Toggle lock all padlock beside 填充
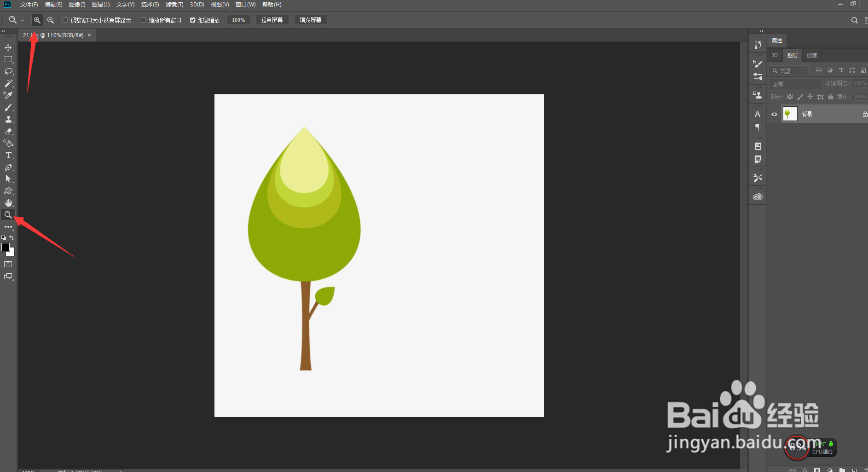 831,97
